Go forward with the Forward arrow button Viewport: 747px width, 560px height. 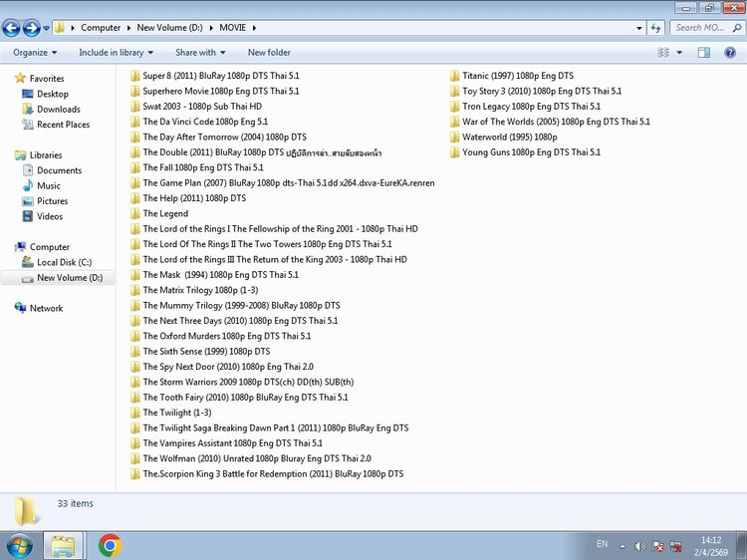32,28
